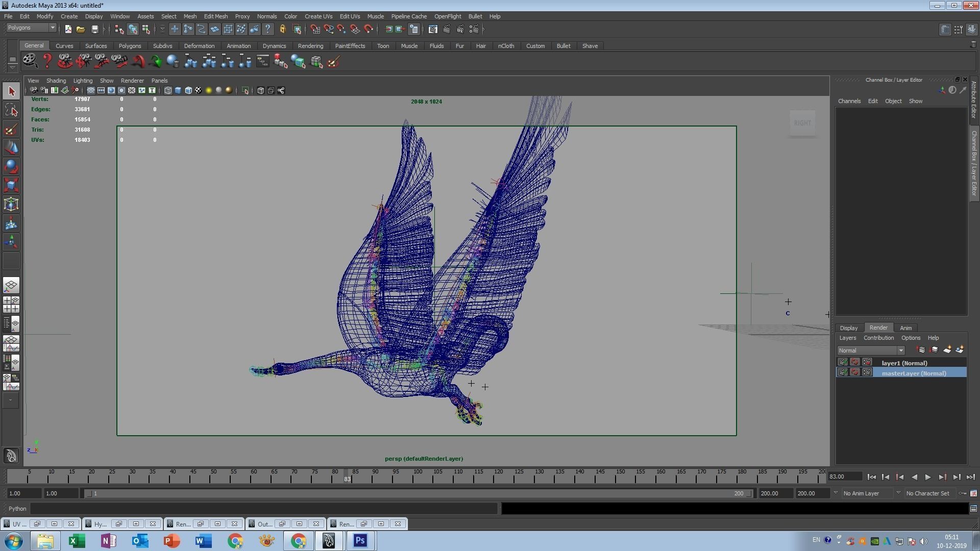Click yellow Use All Lights sphere icon
This screenshot has height=551, width=980.
point(209,91)
